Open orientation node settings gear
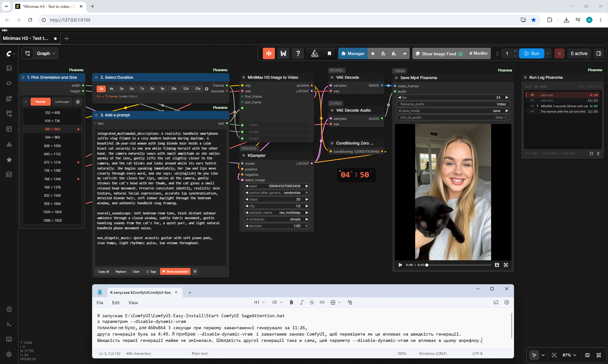 78,102
